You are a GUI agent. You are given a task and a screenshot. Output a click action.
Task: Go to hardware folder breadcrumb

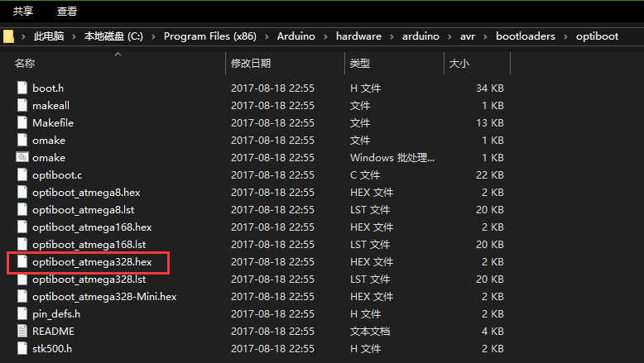click(x=358, y=36)
